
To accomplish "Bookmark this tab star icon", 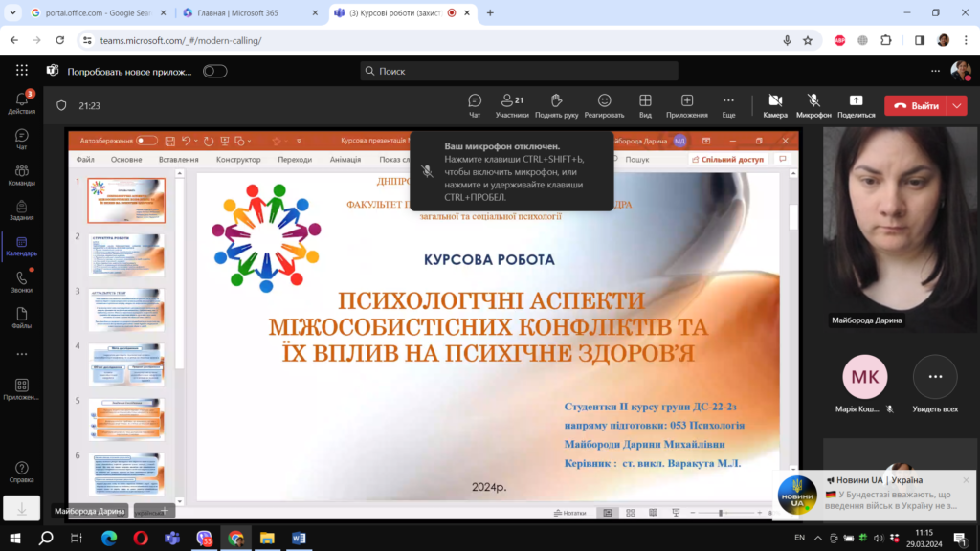I will [x=808, y=40].
